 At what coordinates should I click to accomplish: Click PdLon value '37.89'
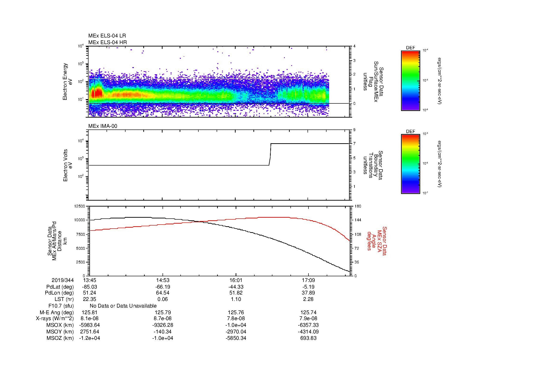coord(308,293)
